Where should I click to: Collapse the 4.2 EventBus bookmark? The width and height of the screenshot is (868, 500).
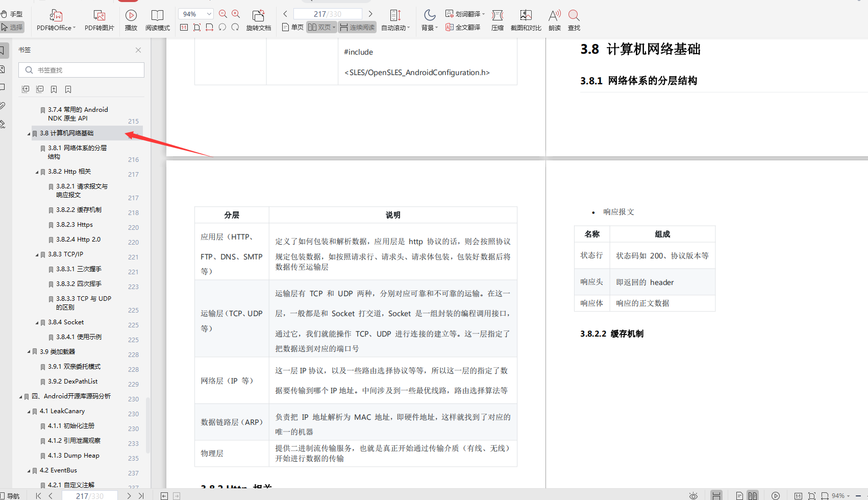click(x=29, y=471)
